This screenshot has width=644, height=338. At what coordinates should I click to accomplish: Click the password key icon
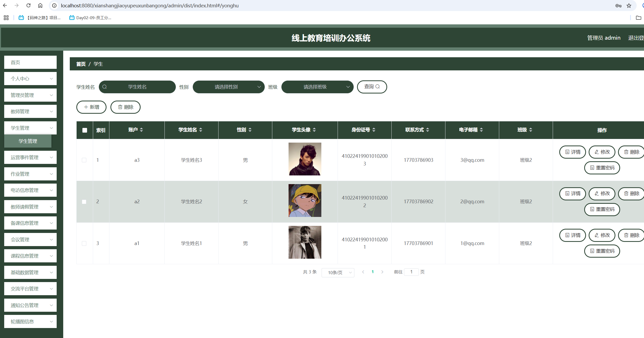coord(618,6)
